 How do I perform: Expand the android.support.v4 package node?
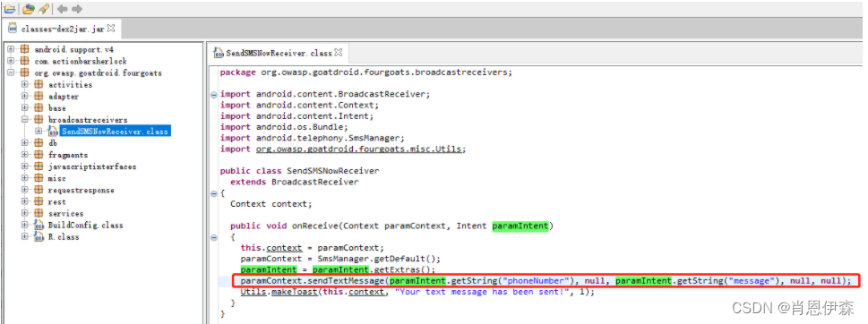point(11,49)
